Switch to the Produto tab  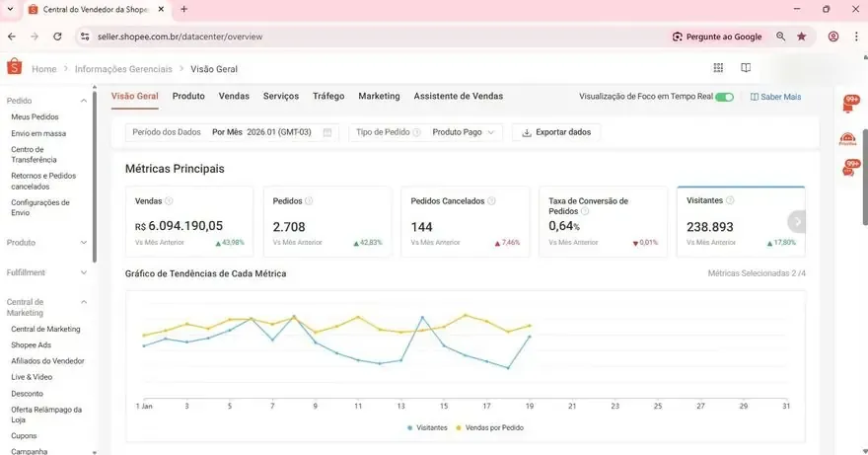pyautogui.click(x=188, y=96)
